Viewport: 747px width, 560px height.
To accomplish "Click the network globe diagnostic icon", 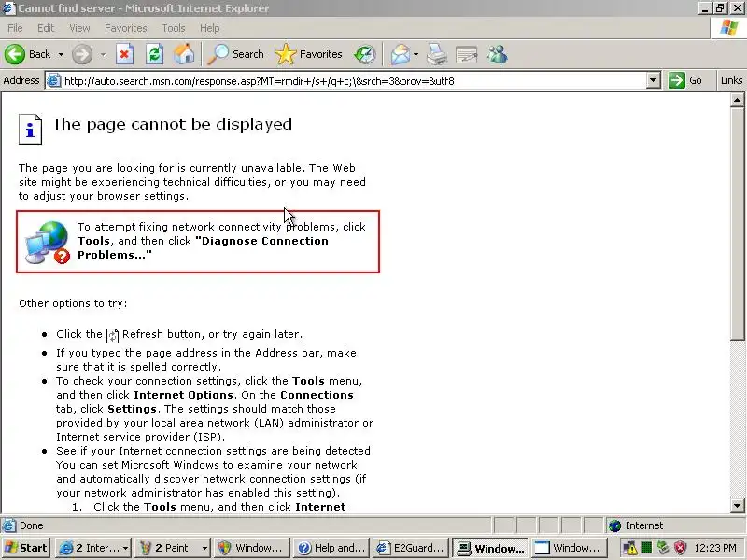I will click(x=48, y=242).
